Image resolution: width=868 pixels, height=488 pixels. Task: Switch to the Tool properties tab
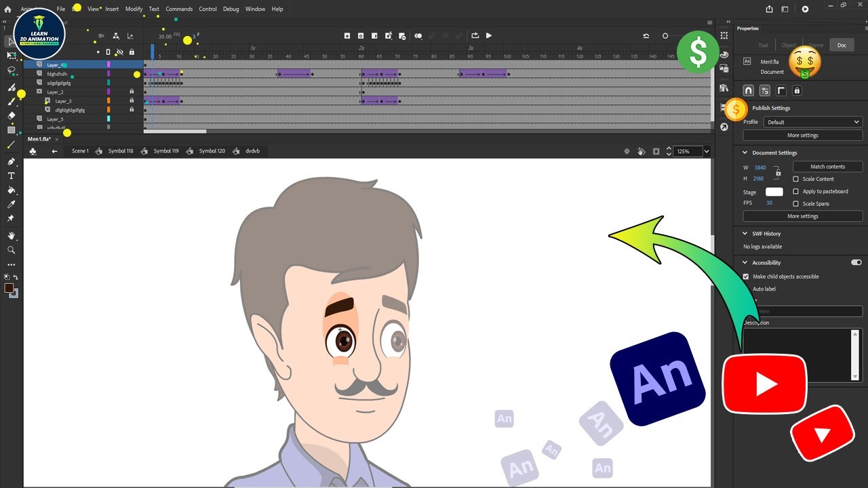(763, 45)
